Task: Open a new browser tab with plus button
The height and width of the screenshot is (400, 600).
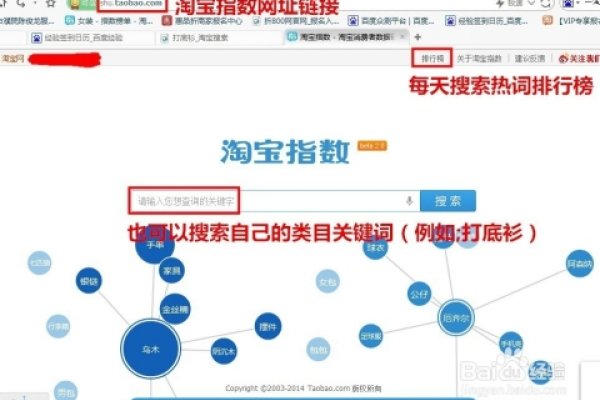Action: tap(417, 37)
